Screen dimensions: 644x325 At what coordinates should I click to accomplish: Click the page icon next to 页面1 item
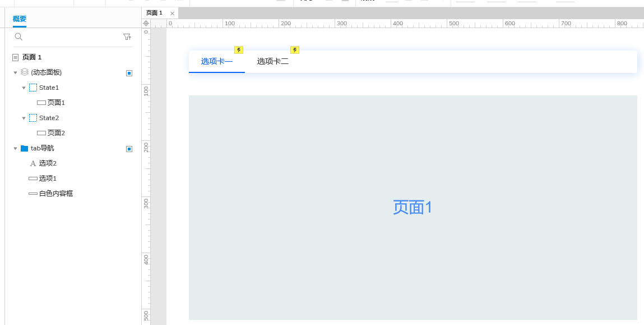click(43, 102)
